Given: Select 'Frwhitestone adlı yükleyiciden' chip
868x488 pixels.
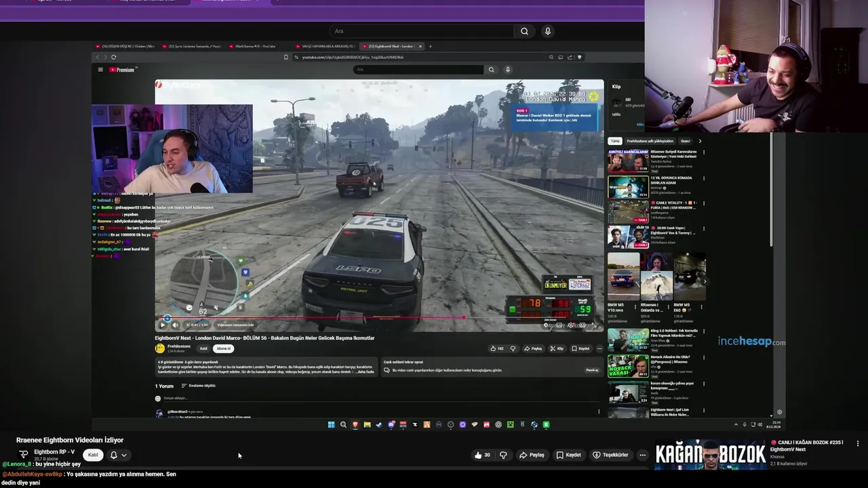Looking at the screenshot, I should [649, 141].
